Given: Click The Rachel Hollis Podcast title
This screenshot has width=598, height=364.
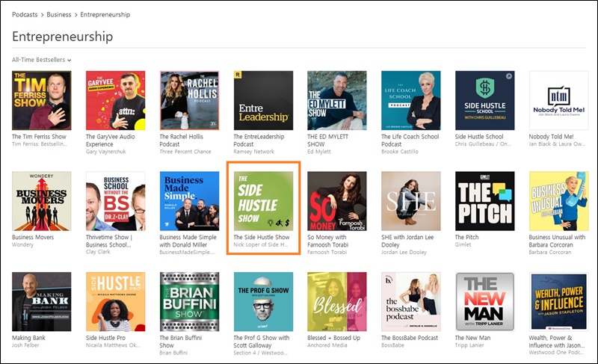Looking at the screenshot, I should point(182,141).
